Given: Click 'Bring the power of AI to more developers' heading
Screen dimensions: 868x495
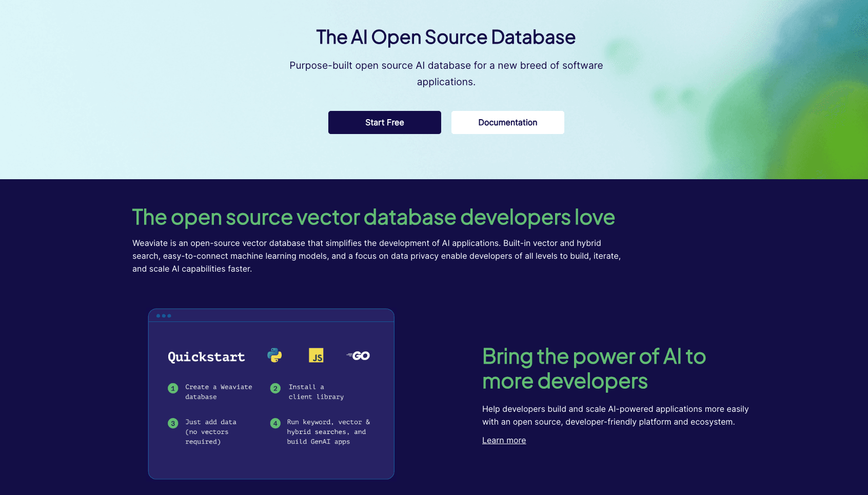Looking at the screenshot, I should pyautogui.click(x=594, y=369).
